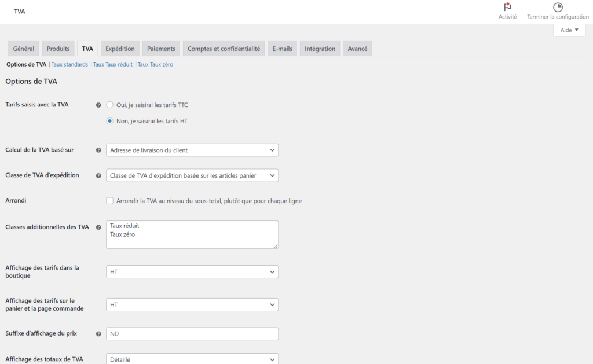Screen dimensions: 593x364
Task: Open the Taux Taux réduit link
Action: (x=113, y=64)
